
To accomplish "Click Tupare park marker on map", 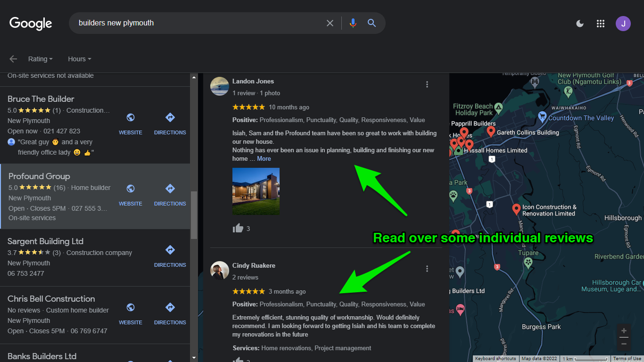I will [x=528, y=263].
